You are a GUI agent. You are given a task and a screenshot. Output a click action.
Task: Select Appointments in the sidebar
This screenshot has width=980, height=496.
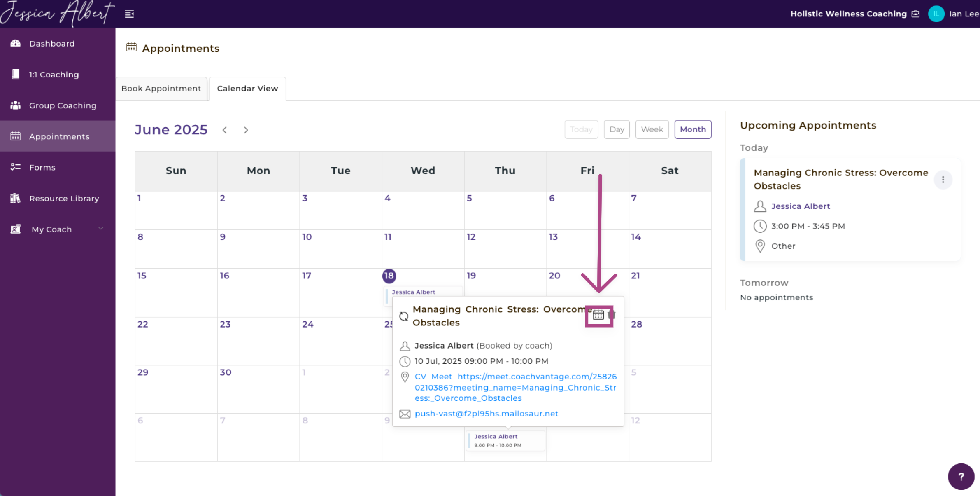pos(58,136)
